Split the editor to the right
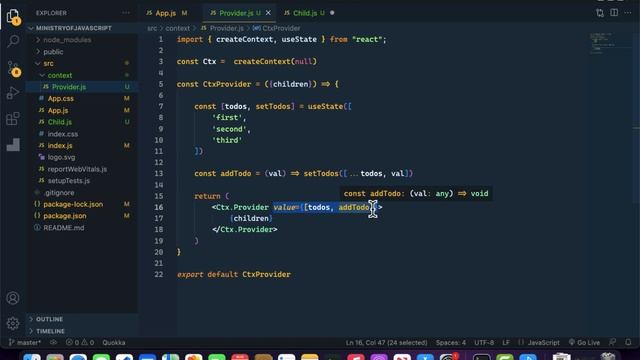Viewport: 640px width, 360px height. click(614, 13)
